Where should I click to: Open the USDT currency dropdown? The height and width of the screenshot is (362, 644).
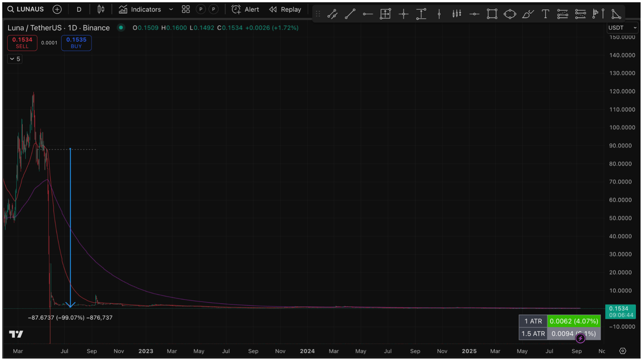(622, 28)
